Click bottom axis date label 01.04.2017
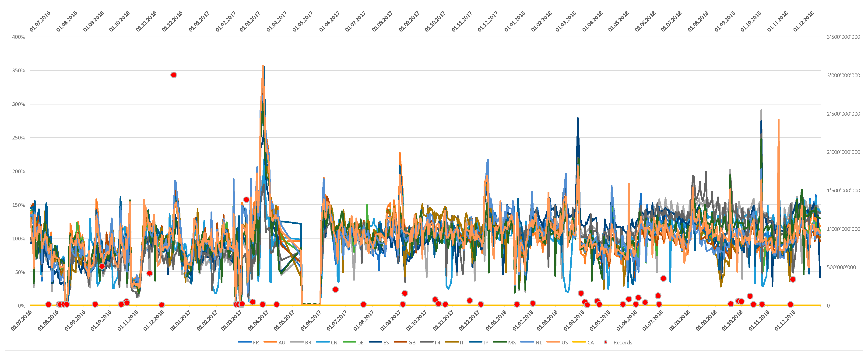This screenshot has height=357, width=868. point(258,320)
